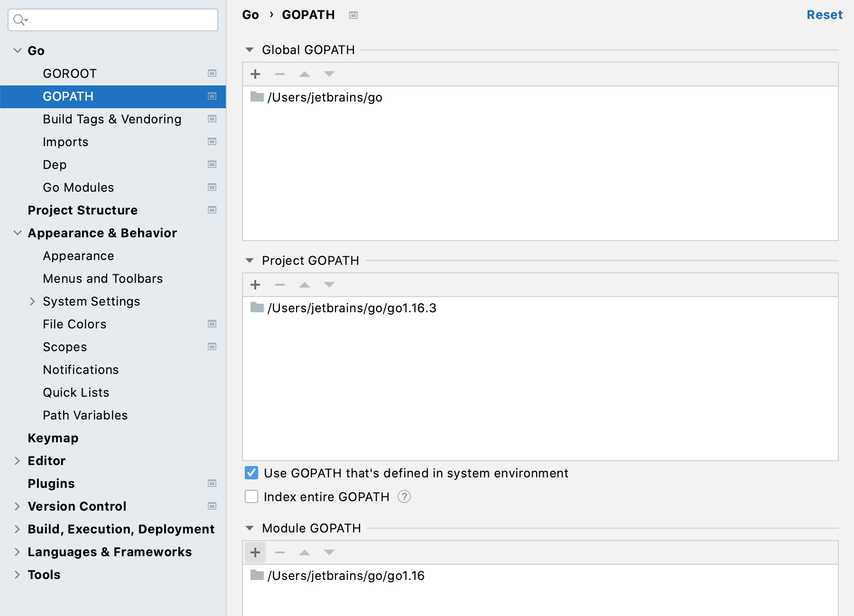
Task: Click the Reset link
Action: 824,15
